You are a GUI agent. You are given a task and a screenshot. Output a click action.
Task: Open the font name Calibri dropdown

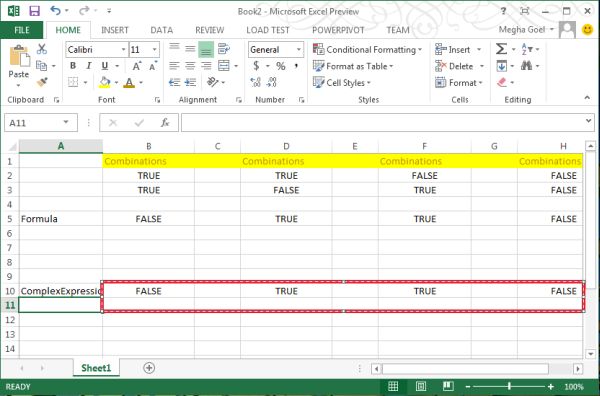coord(124,50)
